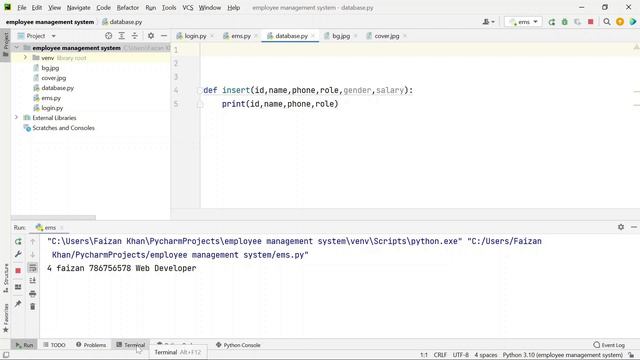640x360 pixels.
Task: Open the Tools menu
Action: [x=169, y=8]
